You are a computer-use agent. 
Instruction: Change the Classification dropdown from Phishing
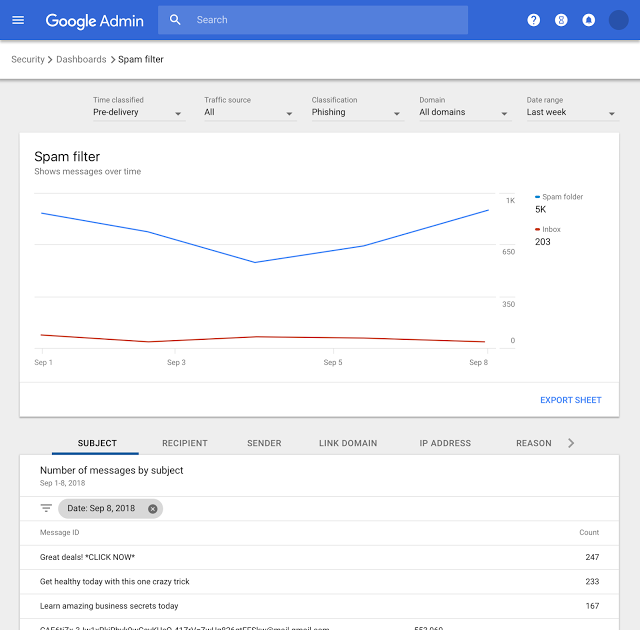click(x=356, y=113)
